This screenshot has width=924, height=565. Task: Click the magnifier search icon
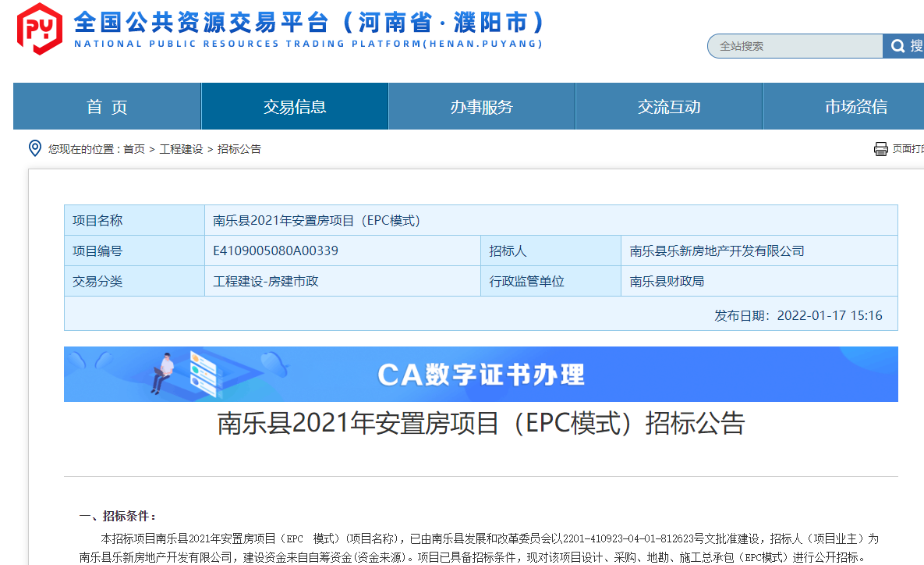click(x=897, y=46)
